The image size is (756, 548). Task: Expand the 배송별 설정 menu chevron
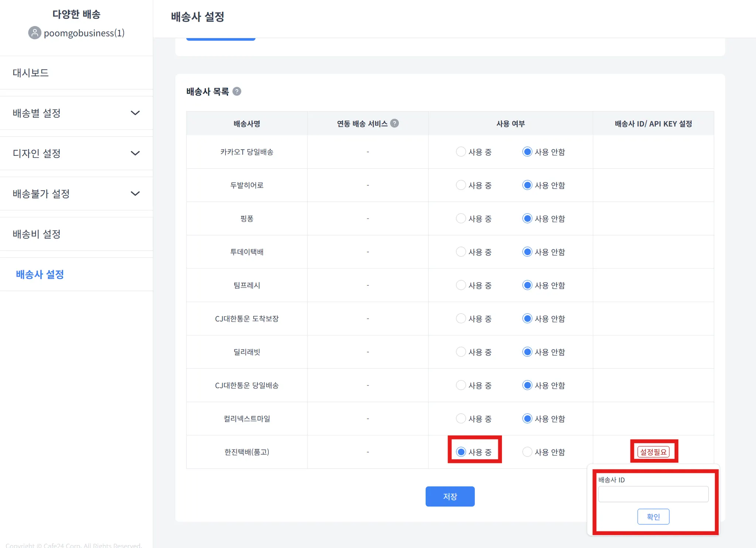coord(135,113)
